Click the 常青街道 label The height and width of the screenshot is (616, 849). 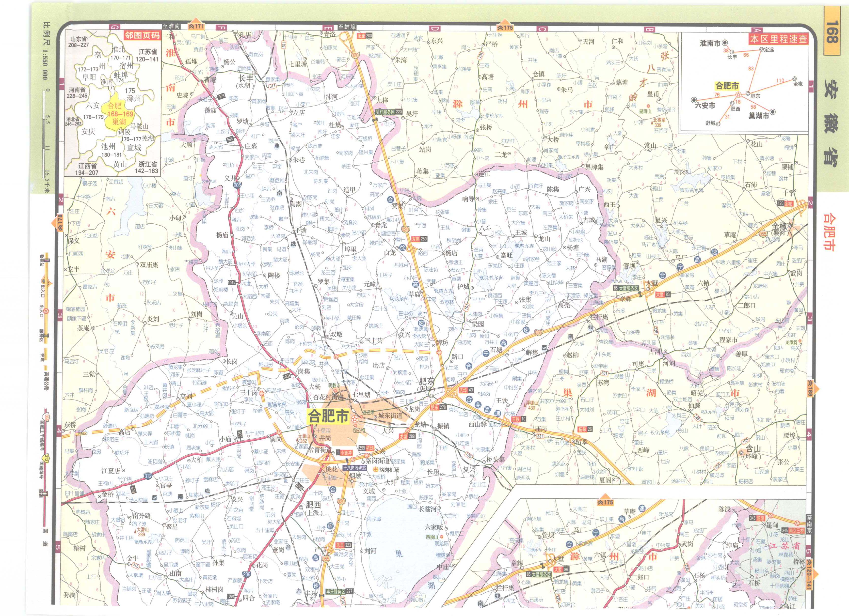tap(320, 450)
